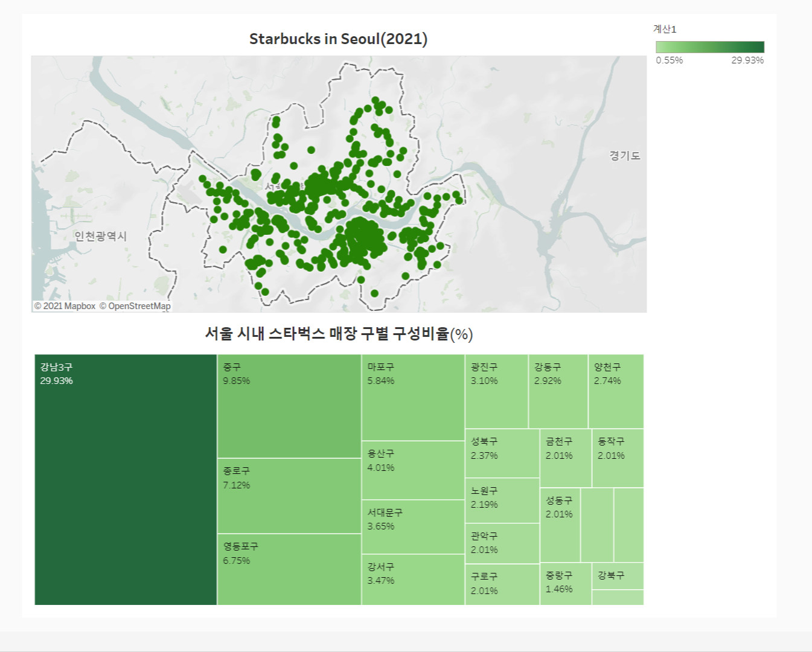The image size is (812, 652).
Task: Select the 구로구 2.01% treemap cell
Action: (x=502, y=584)
